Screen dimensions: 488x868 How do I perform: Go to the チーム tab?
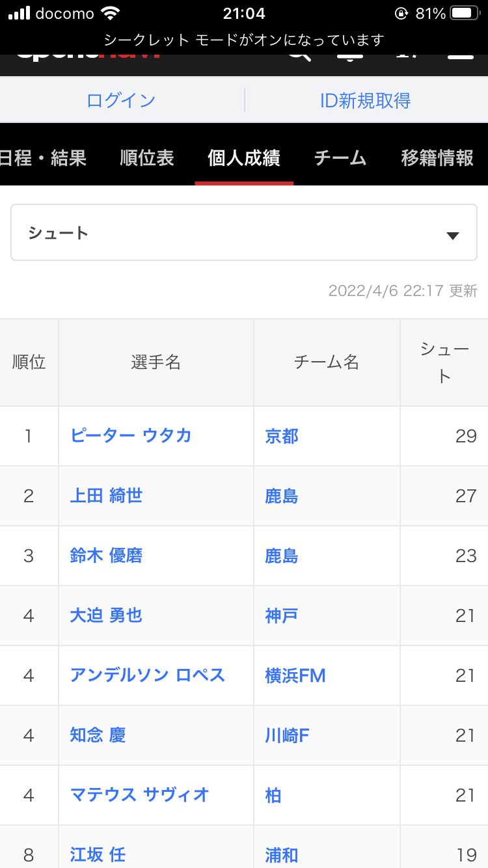point(340,157)
